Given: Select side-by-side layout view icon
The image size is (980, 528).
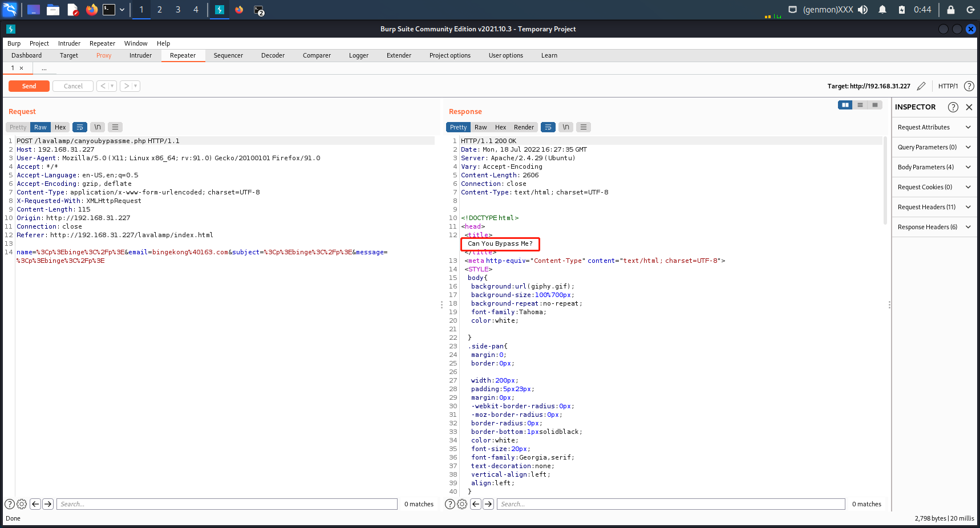Looking at the screenshot, I should [845, 105].
